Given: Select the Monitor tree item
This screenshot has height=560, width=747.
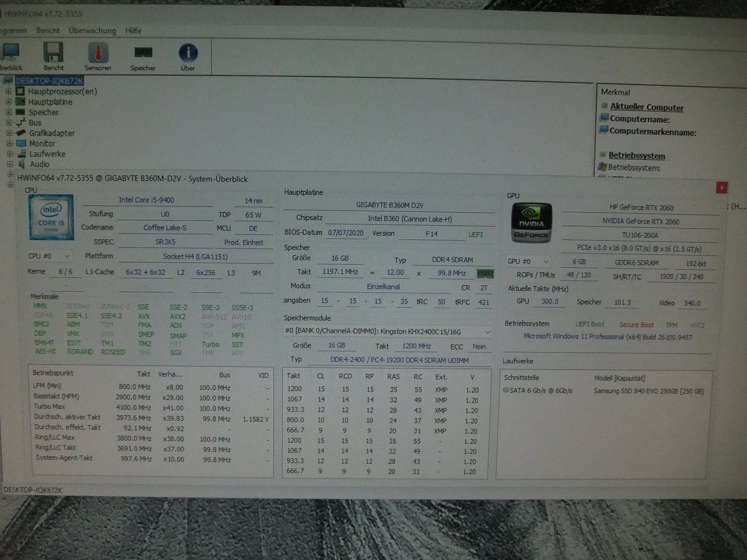Looking at the screenshot, I should click(42, 144).
